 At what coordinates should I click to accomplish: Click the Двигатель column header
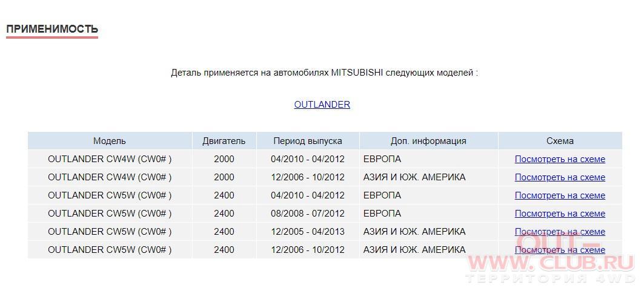(x=224, y=141)
